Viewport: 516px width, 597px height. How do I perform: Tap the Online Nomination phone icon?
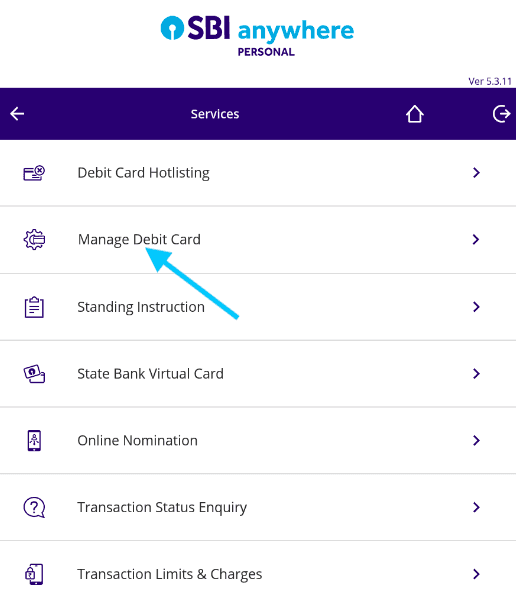pyautogui.click(x=34, y=441)
